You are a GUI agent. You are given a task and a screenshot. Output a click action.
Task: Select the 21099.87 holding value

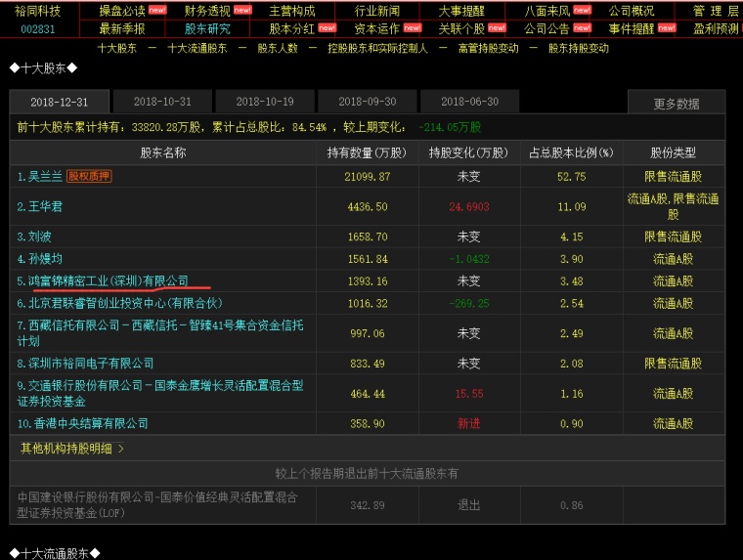368,177
